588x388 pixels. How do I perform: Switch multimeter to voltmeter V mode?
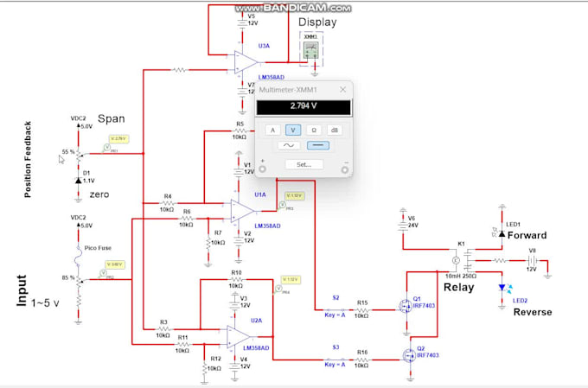pos(293,130)
